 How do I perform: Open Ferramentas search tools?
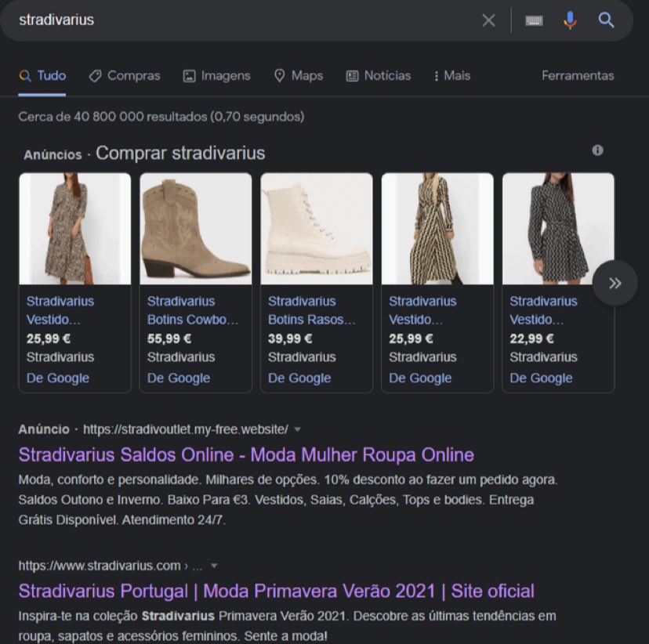pos(578,76)
